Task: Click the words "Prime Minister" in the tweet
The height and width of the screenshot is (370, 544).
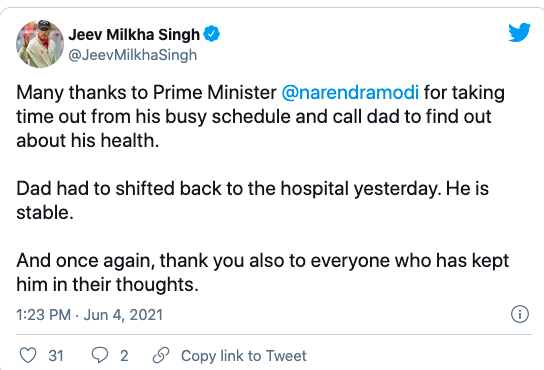Action: [215, 93]
